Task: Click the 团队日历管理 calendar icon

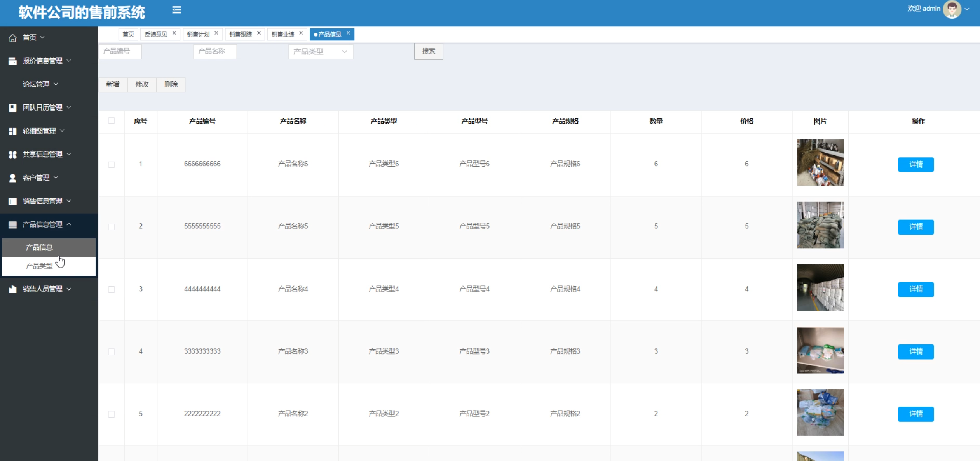Action: 12,108
